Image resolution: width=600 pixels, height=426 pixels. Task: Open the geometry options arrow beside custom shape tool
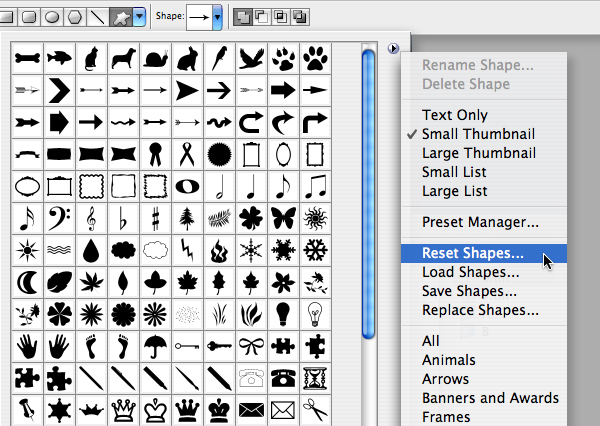click(139, 16)
